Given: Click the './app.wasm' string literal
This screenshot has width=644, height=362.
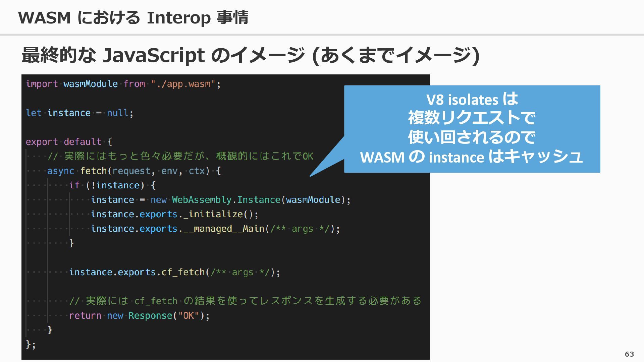Looking at the screenshot, I should pos(183,84).
